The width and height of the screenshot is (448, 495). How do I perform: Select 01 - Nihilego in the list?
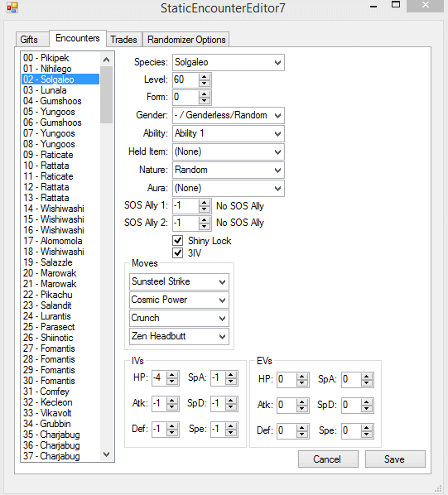coord(60,69)
